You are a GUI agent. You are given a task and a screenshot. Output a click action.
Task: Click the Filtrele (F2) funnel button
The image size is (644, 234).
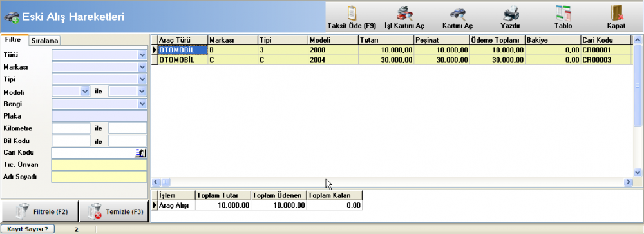[39, 212]
